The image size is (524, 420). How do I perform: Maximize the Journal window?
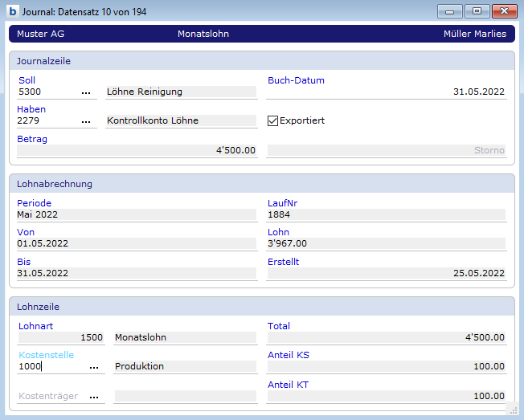[x=476, y=11]
